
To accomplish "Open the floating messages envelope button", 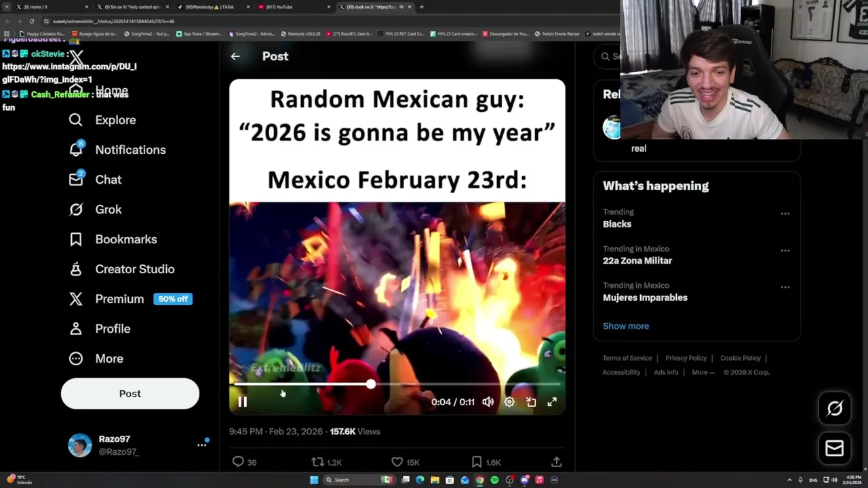I will 835,448.
